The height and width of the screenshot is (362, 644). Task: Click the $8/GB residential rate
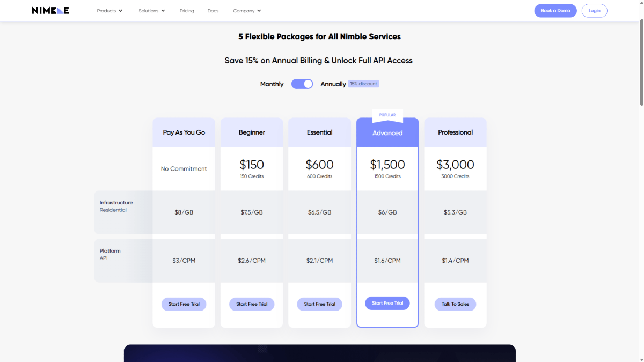pos(184,212)
